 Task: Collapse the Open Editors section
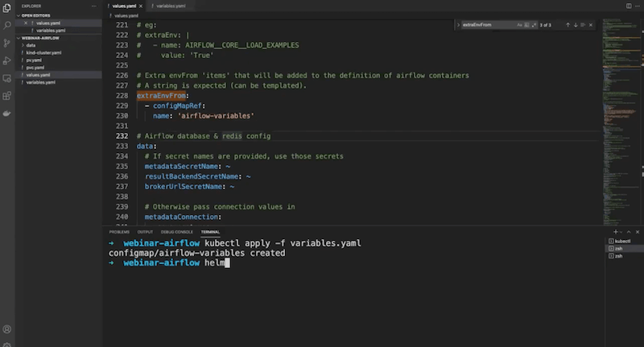click(x=35, y=14)
